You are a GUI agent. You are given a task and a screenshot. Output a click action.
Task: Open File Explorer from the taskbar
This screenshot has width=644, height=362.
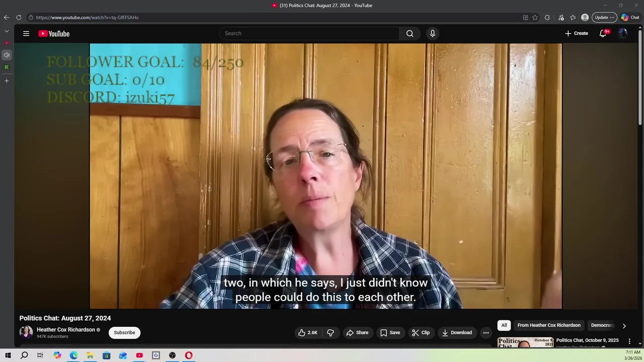90,355
